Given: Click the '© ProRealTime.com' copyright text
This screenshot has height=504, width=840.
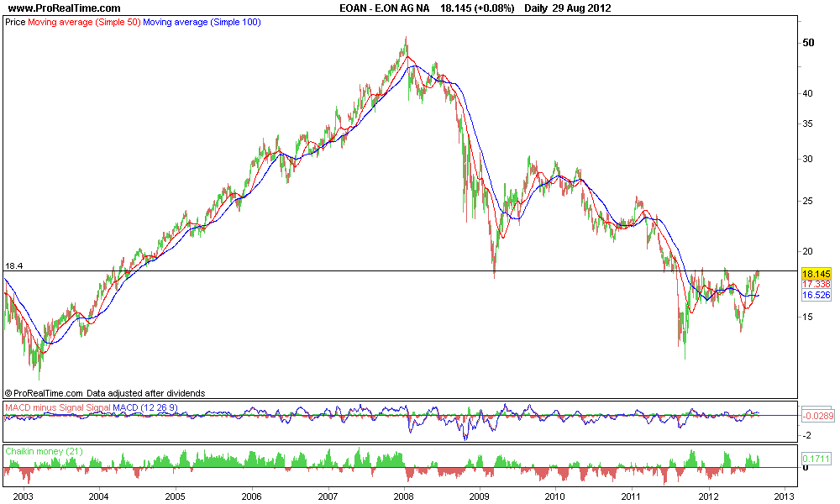Looking at the screenshot, I should [44, 393].
